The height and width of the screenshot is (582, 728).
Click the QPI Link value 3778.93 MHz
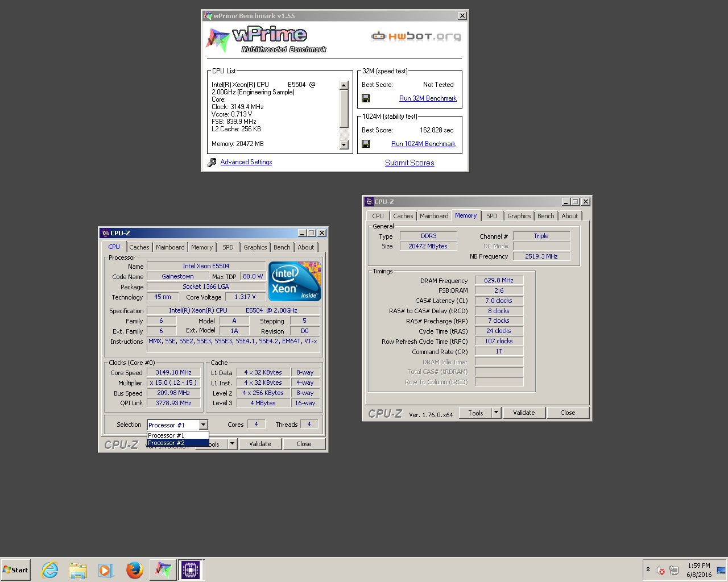pos(173,403)
